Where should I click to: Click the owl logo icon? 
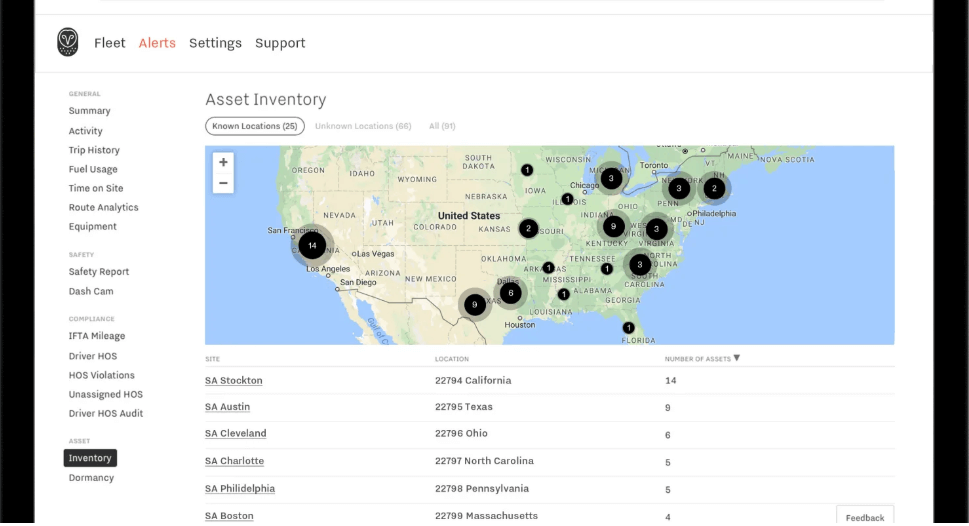(67, 42)
